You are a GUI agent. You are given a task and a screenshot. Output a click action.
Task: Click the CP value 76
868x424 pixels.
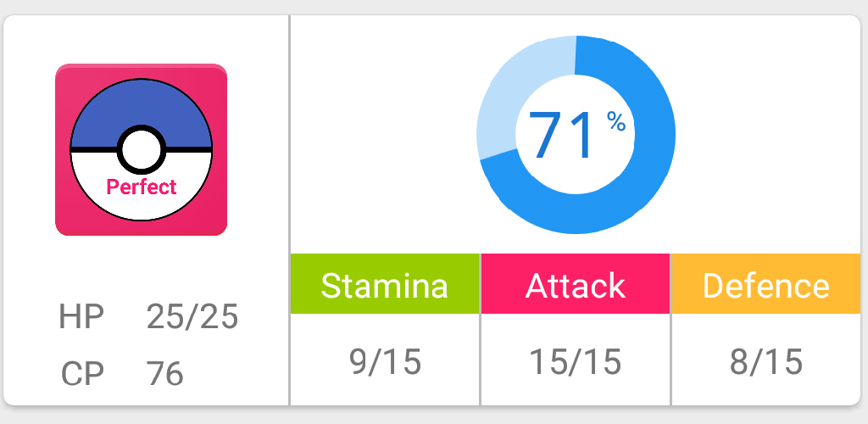164,373
